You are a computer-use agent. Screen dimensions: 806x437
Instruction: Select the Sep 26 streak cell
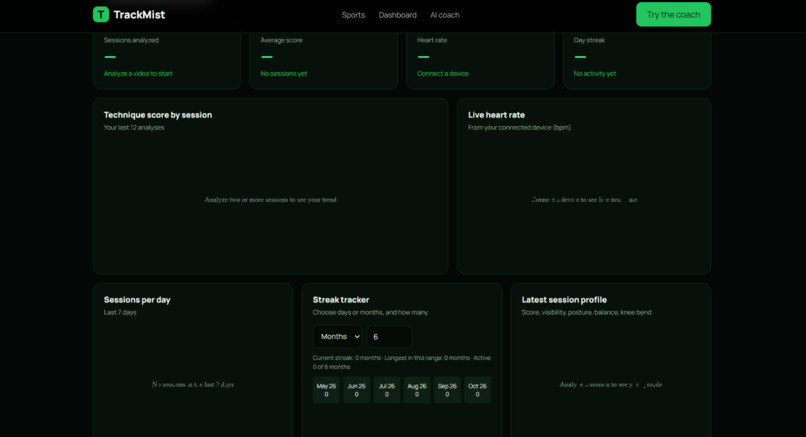pos(447,390)
